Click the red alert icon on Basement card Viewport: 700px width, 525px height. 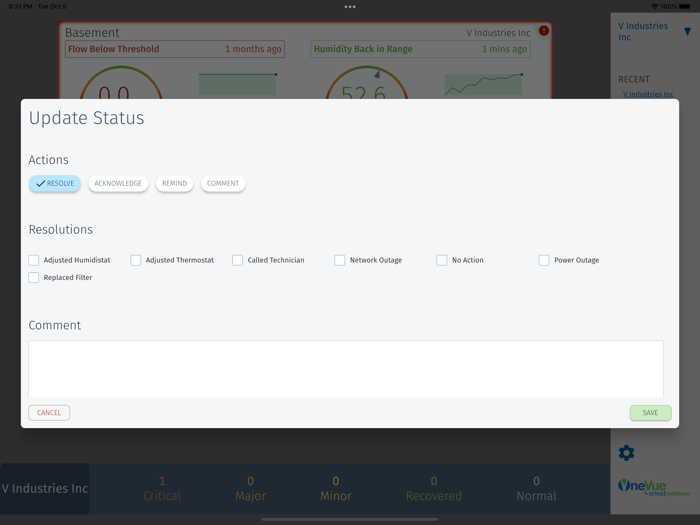tap(544, 30)
